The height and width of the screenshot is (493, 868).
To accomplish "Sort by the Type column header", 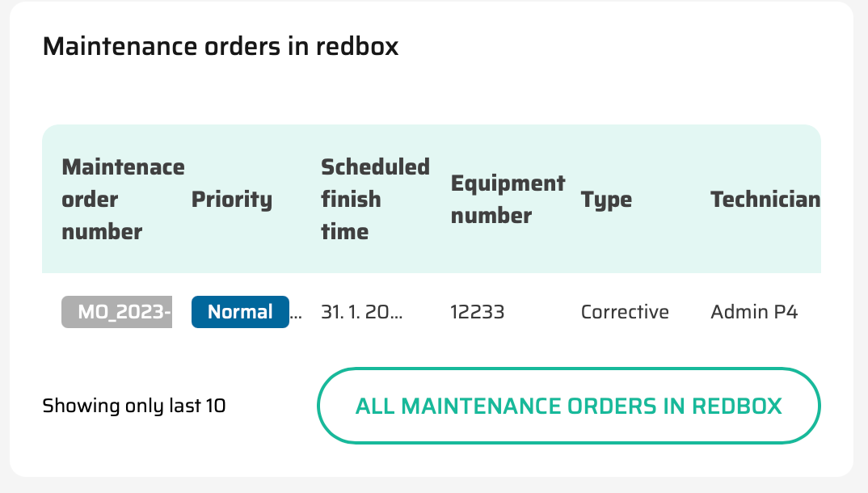I will point(606,200).
